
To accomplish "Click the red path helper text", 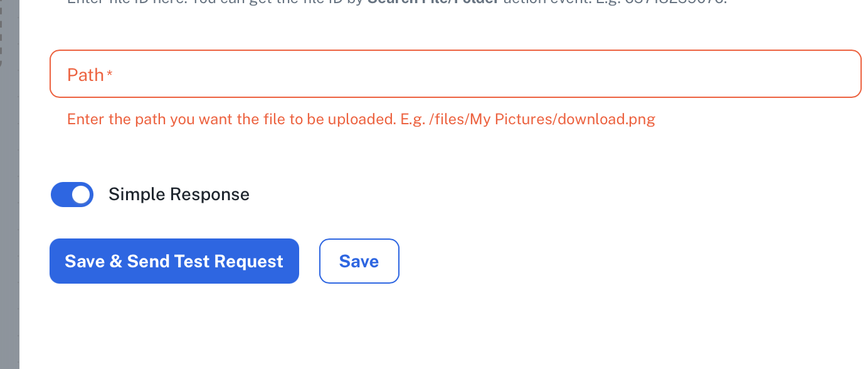I will click(x=361, y=119).
